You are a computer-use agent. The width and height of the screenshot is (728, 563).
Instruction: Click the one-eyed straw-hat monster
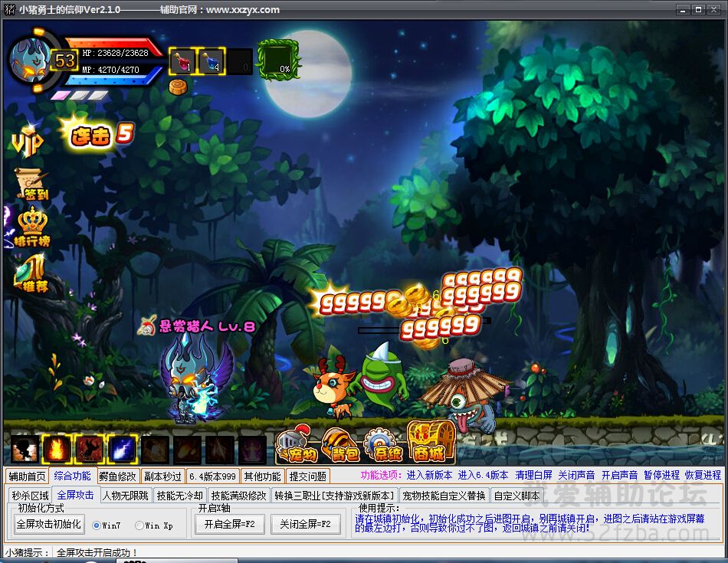(465, 394)
